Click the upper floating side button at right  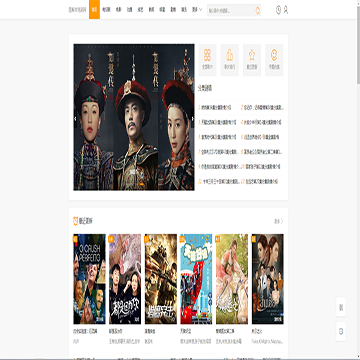pos(341,307)
